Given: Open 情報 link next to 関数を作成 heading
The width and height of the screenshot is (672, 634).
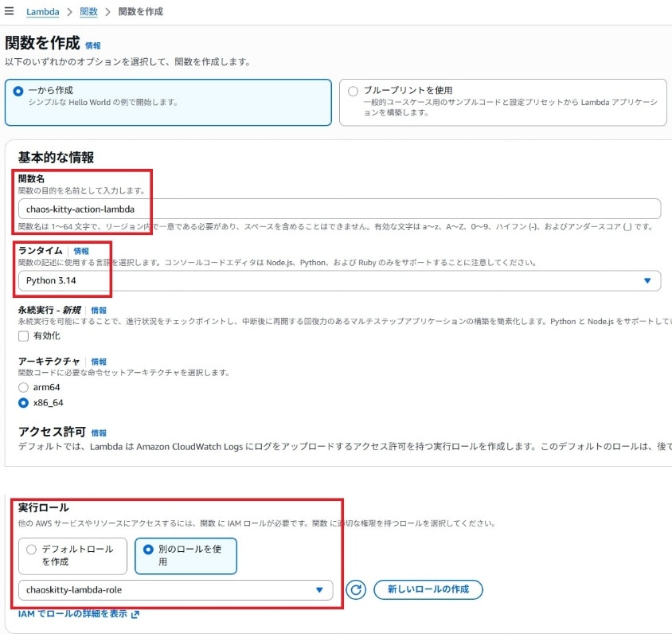Looking at the screenshot, I should point(93,45).
